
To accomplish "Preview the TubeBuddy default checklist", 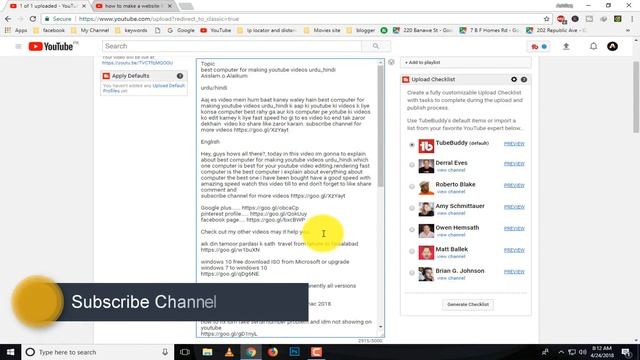I will (514, 144).
